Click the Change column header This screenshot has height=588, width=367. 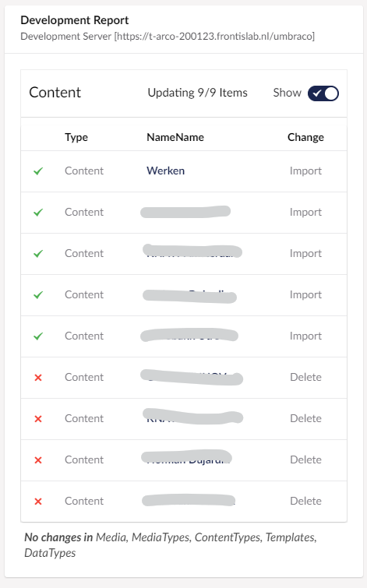point(305,137)
